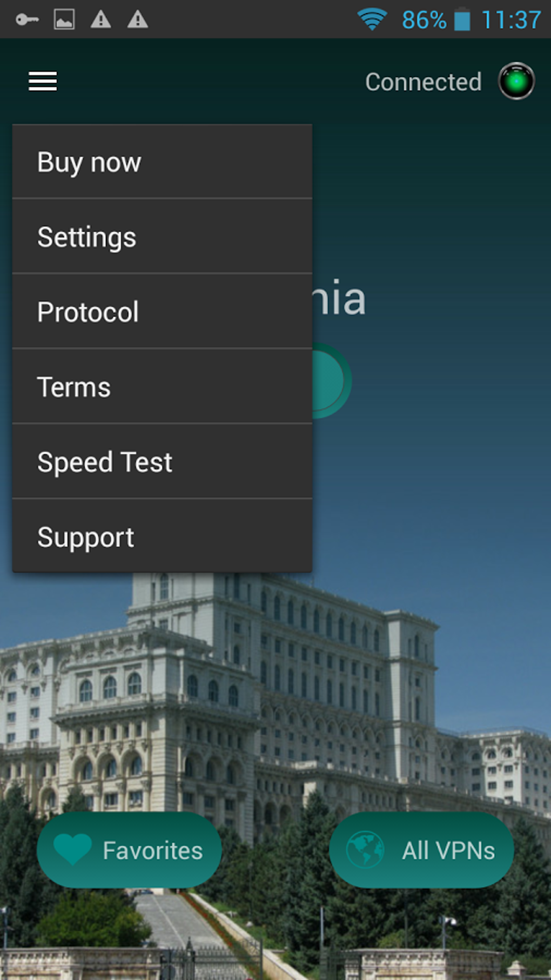The height and width of the screenshot is (980, 551).
Task: Tap the first warning triangle icon
Action: pos(101,20)
